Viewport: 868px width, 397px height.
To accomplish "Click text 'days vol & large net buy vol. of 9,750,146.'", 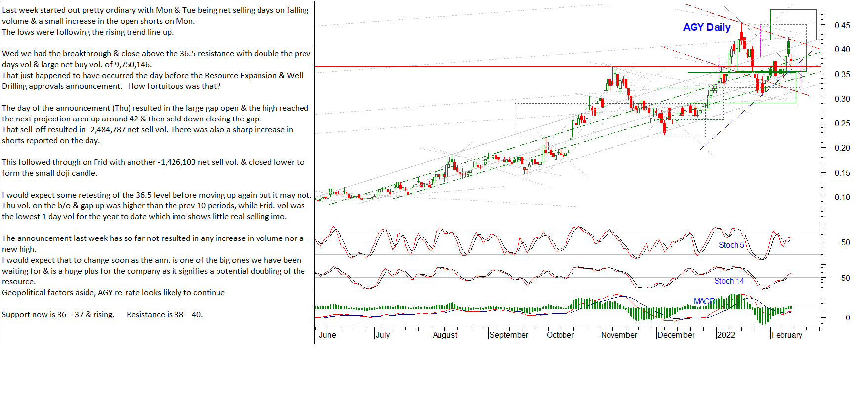I will click(77, 65).
